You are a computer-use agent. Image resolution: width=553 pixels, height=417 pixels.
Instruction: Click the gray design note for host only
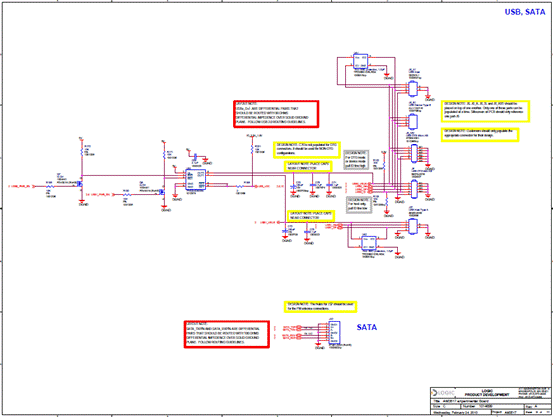coord(358,205)
